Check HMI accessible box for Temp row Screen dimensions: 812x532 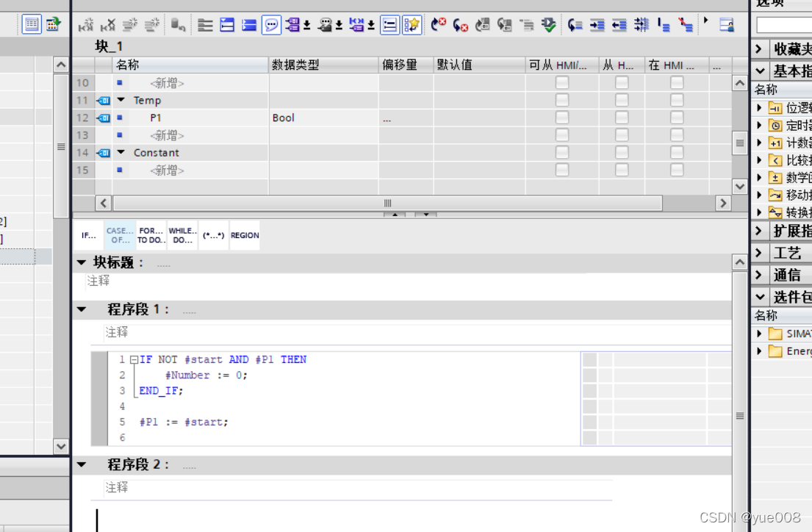(x=562, y=100)
